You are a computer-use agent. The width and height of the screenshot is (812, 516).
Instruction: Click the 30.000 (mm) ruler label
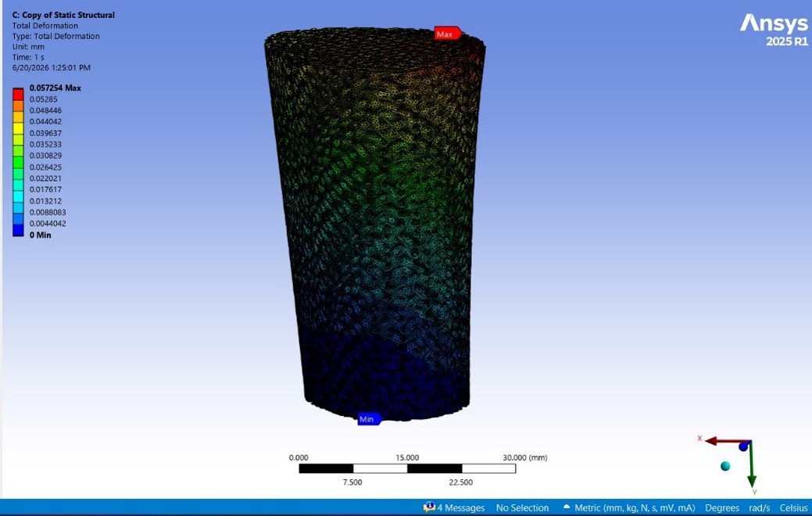click(x=525, y=457)
